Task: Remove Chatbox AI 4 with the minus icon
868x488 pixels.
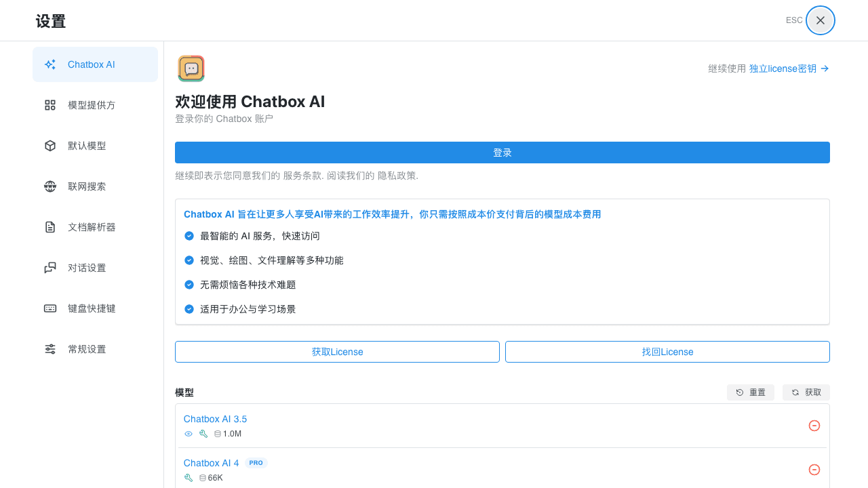Action: [x=814, y=470]
